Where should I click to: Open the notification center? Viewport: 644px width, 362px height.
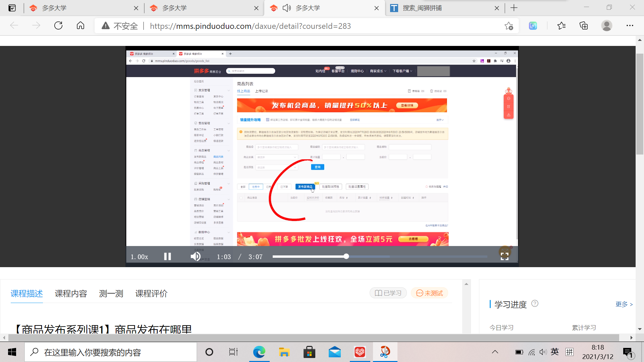pos(628,353)
